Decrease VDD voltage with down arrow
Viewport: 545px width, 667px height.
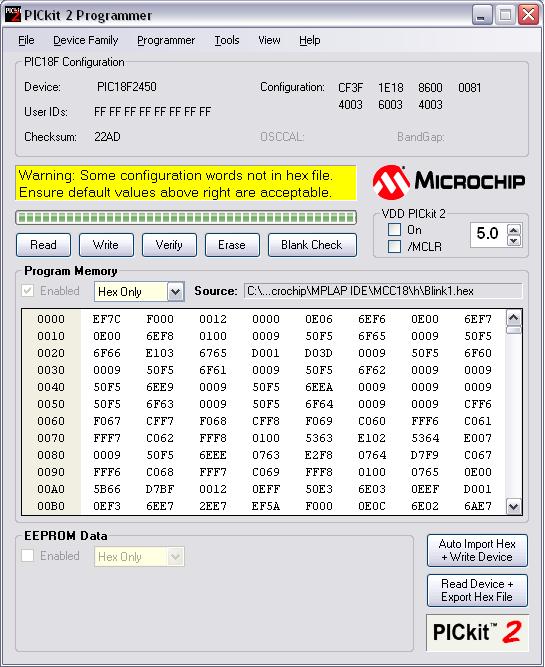coord(514,241)
